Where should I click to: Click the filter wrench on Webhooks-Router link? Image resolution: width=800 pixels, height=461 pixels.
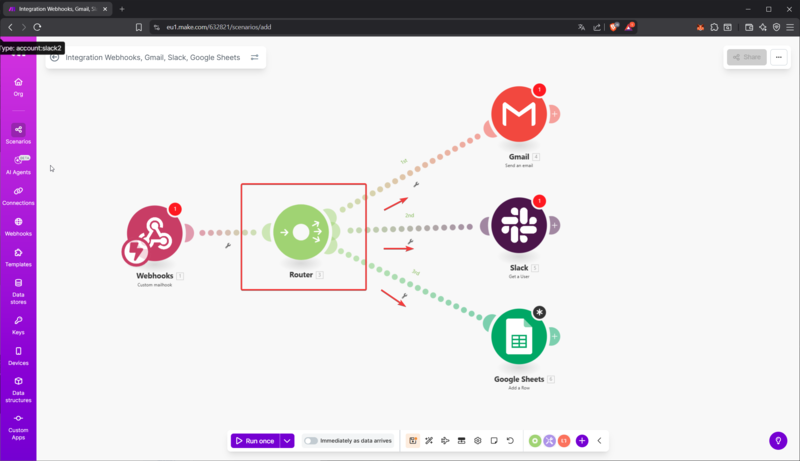pyautogui.click(x=229, y=245)
